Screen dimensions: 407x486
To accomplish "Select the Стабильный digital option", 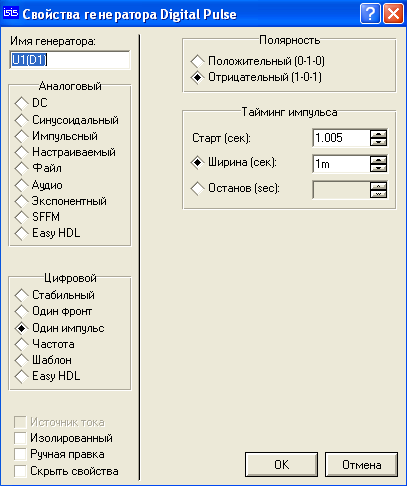I will [x=55, y=295].
